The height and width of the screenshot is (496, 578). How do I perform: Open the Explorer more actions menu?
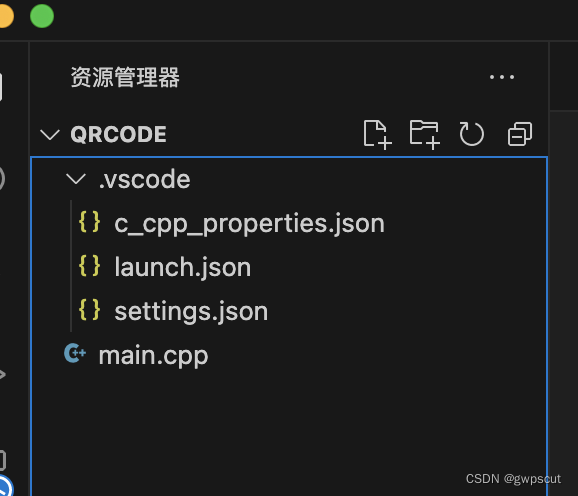pyautogui.click(x=502, y=77)
